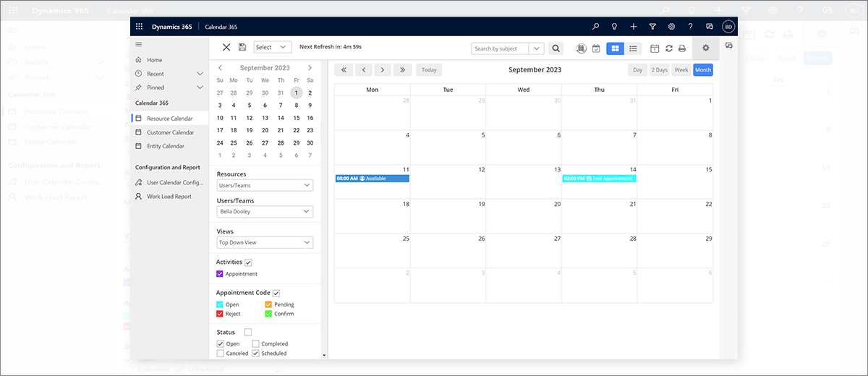Screen dimensions: 868x376
Task: Expand the Recent chevron in the sidebar
Action: click(200, 74)
